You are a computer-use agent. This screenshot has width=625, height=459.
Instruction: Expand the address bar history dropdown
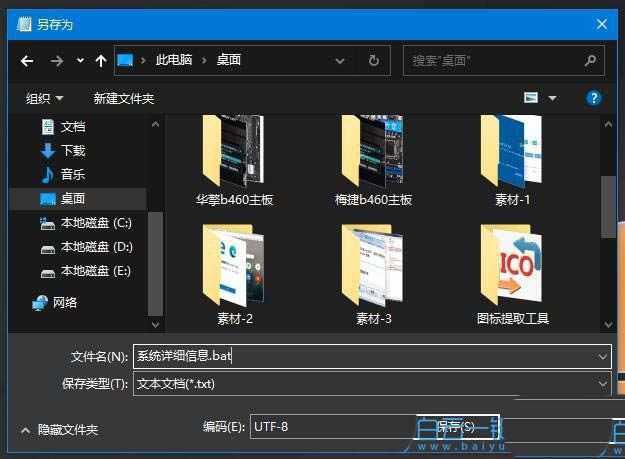tap(340, 61)
